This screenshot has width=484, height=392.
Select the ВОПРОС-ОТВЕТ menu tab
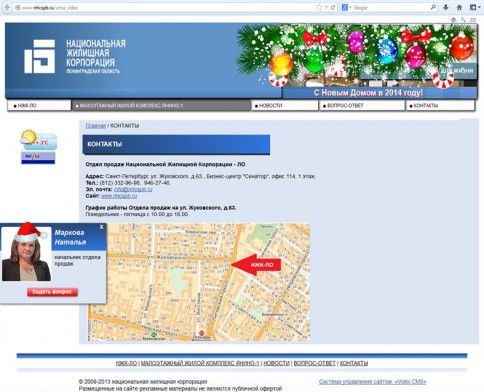(363, 106)
